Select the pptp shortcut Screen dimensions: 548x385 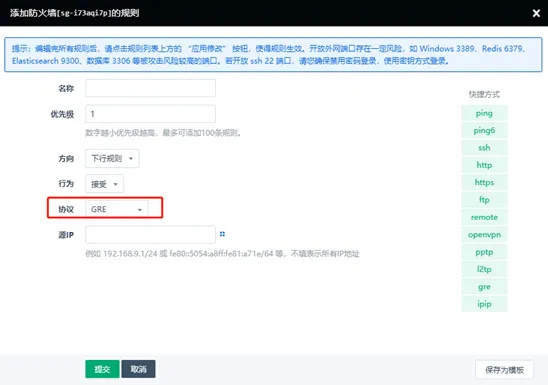(x=484, y=252)
